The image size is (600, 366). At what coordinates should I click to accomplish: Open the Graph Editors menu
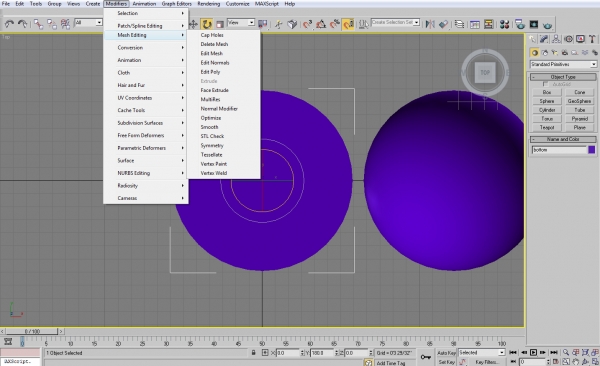[176, 4]
